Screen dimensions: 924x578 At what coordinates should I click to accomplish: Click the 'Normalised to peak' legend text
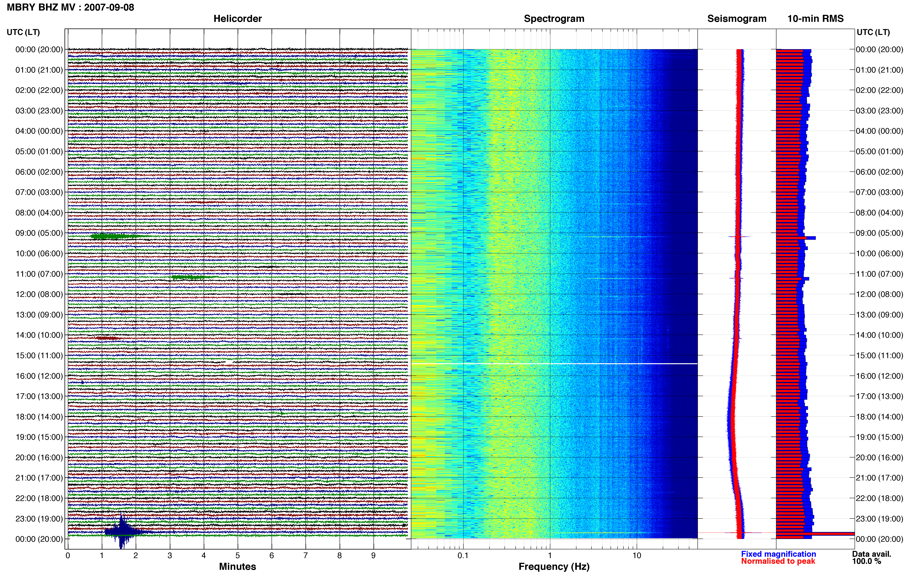(778, 561)
